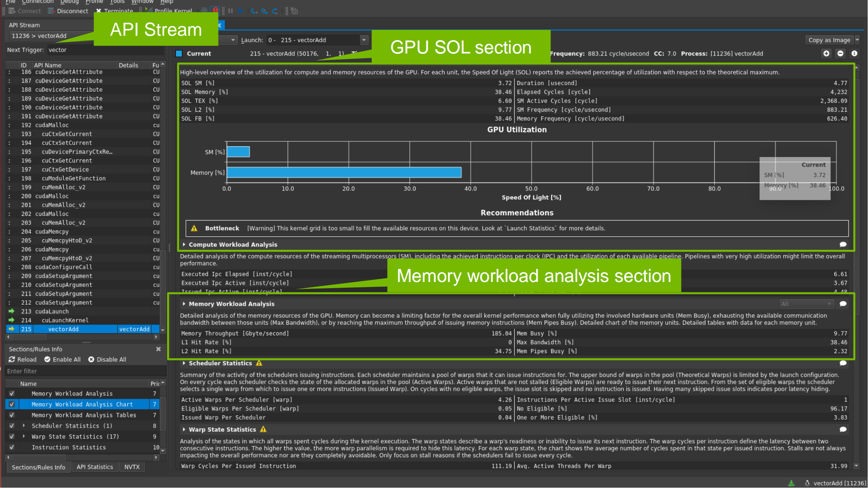The height and width of the screenshot is (488, 868).
Task: Click the Resume playback icon
Action: point(241,11)
